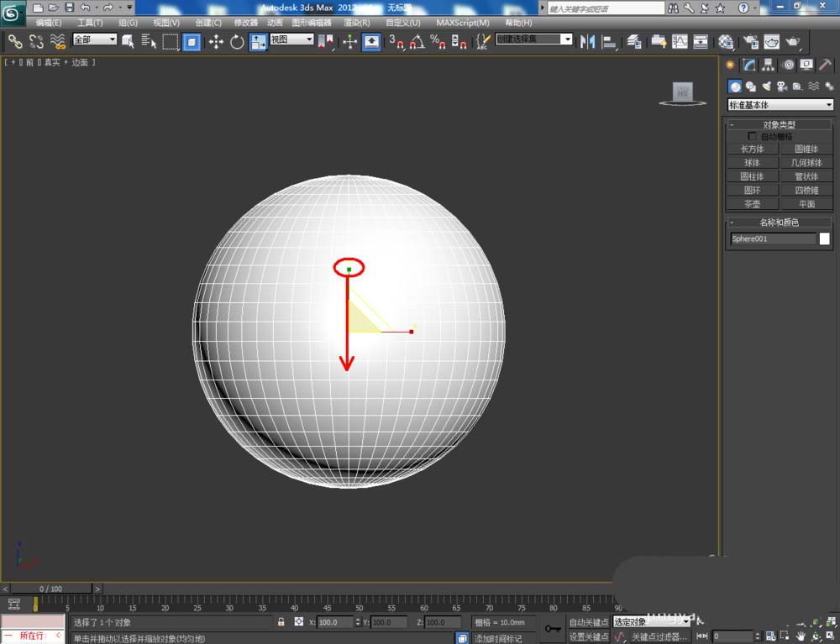Open the 创建(C) menu
Screen dimensions: 840x644
click(208, 23)
